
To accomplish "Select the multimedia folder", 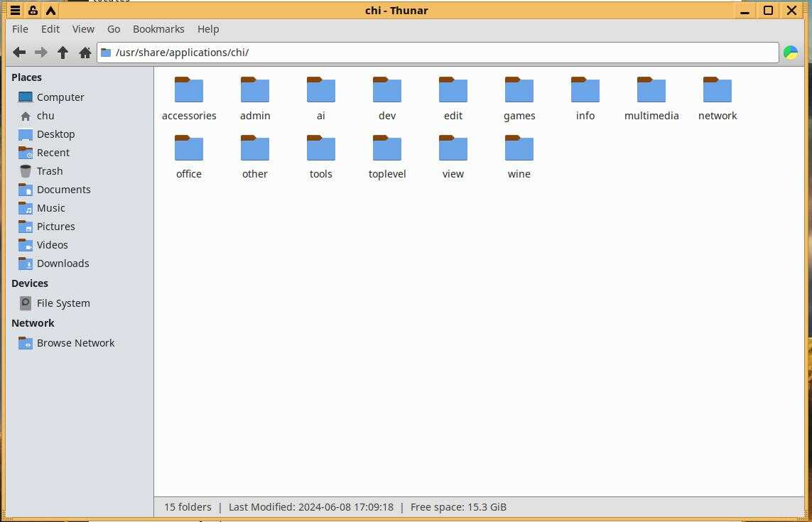I will 651,89.
